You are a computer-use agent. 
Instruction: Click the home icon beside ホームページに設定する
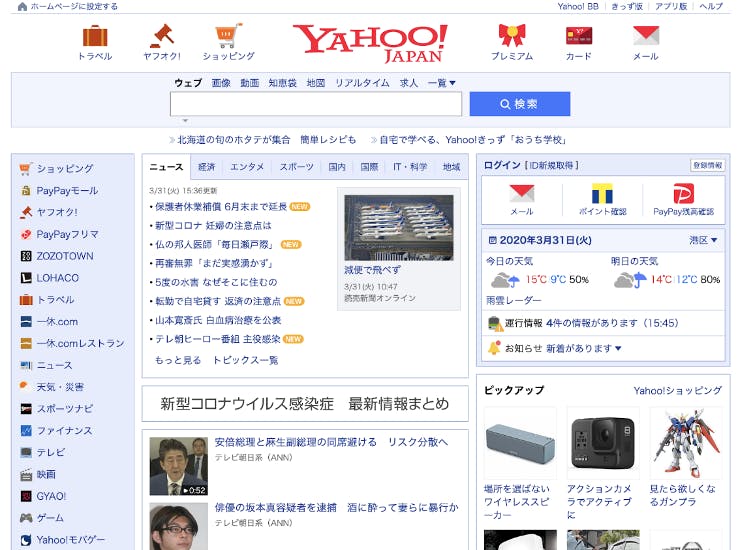tap(22, 7)
